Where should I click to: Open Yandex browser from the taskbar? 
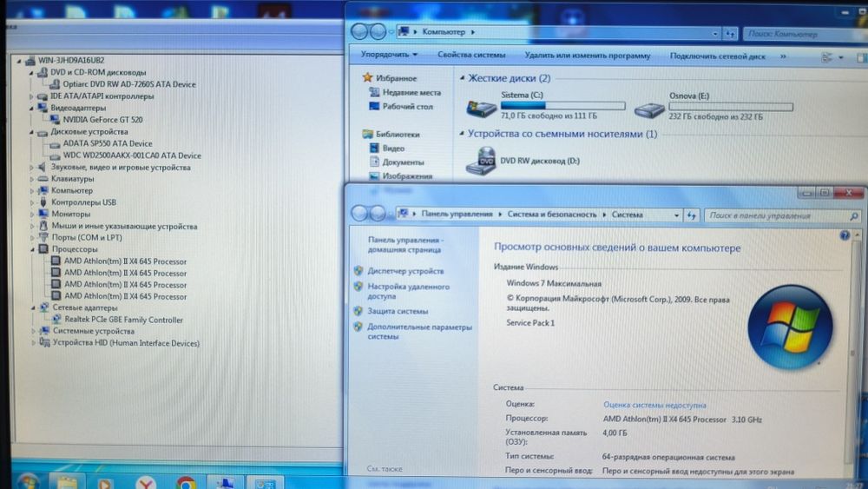pos(146,483)
